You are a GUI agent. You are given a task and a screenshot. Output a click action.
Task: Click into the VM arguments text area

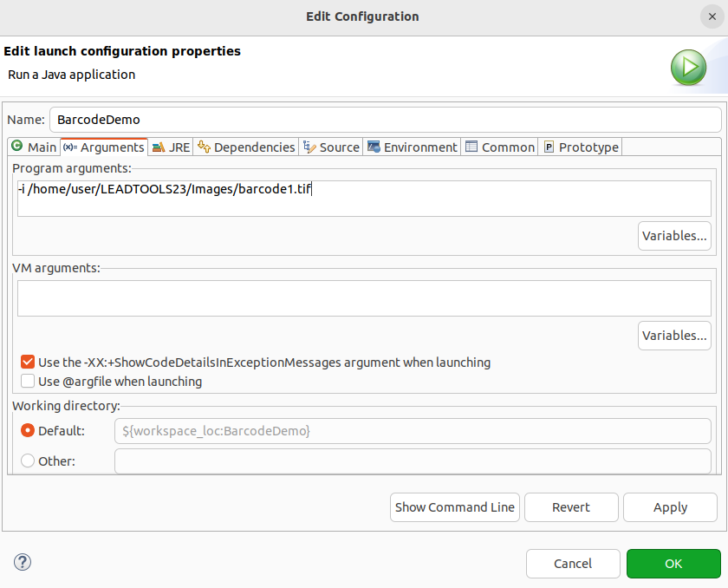(x=364, y=298)
